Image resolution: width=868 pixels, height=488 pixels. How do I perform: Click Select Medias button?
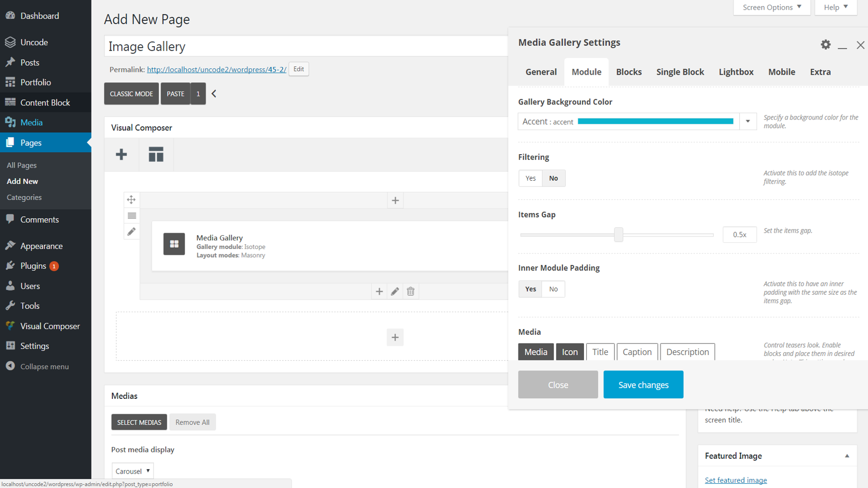pos(139,422)
